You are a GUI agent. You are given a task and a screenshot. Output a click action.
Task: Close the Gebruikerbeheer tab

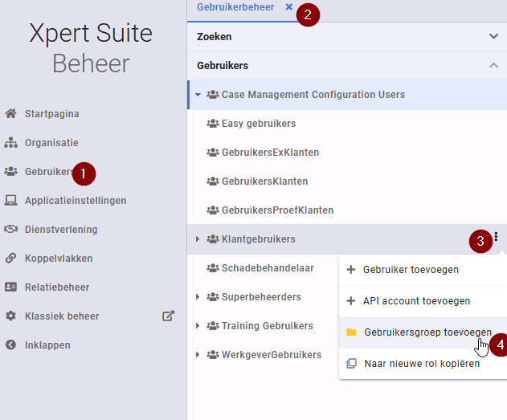click(x=289, y=6)
